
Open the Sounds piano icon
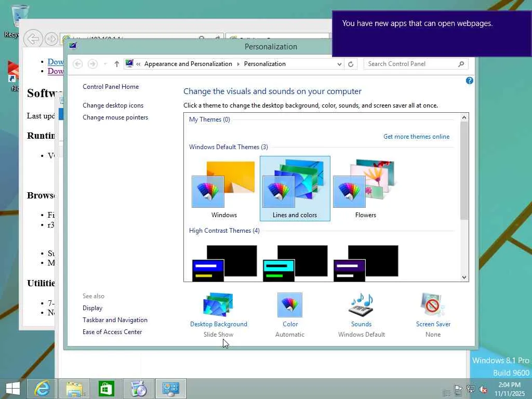(x=362, y=304)
